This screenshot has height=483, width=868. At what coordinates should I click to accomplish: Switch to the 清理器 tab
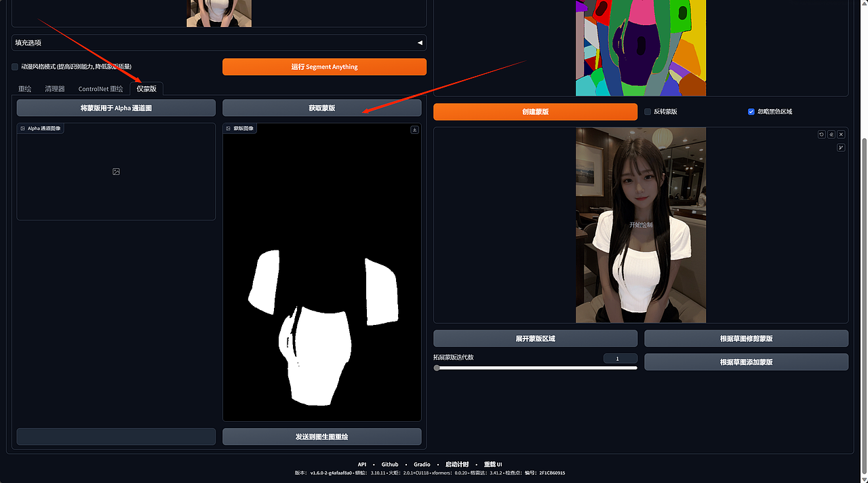(x=55, y=89)
